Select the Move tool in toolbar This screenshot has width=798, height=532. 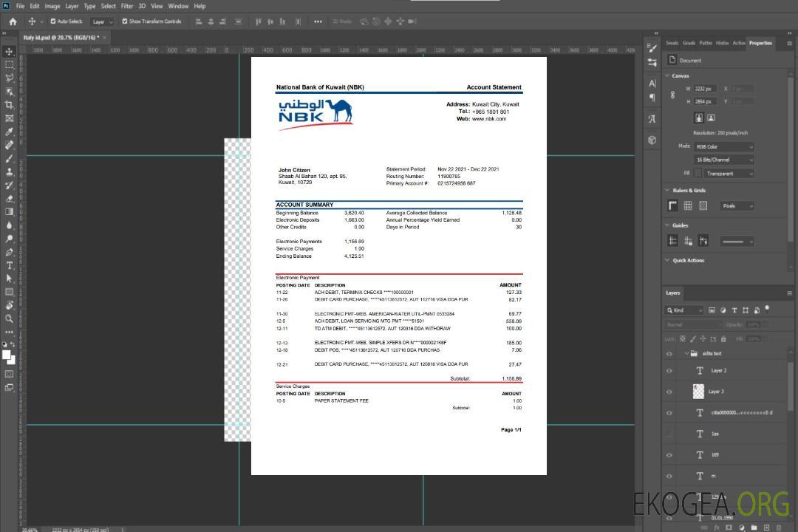(x=9, y=52)
